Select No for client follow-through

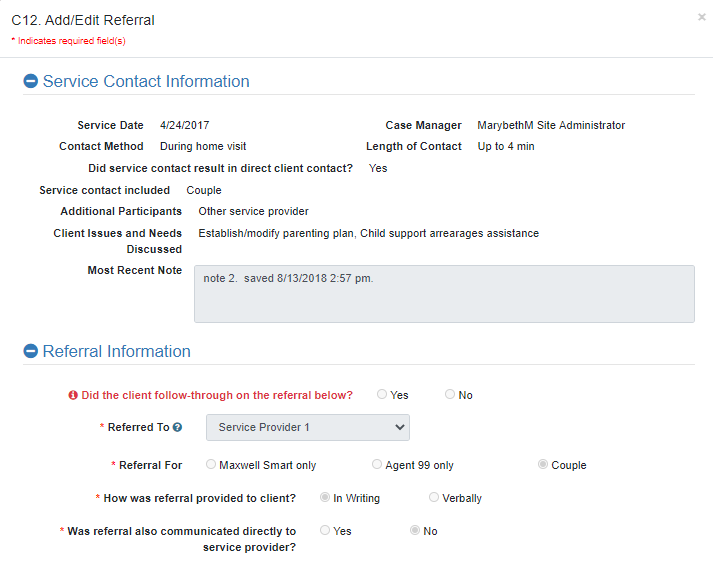tap(450, 395)
